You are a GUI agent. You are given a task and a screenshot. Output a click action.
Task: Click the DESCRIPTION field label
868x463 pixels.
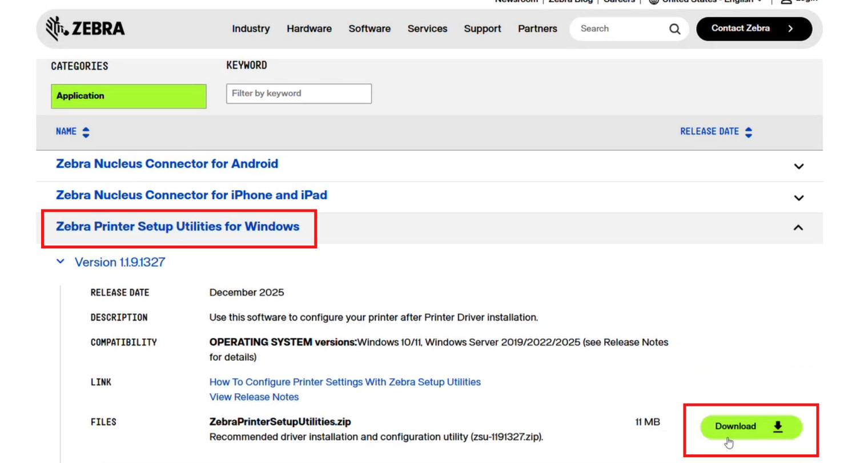(119, 317)
